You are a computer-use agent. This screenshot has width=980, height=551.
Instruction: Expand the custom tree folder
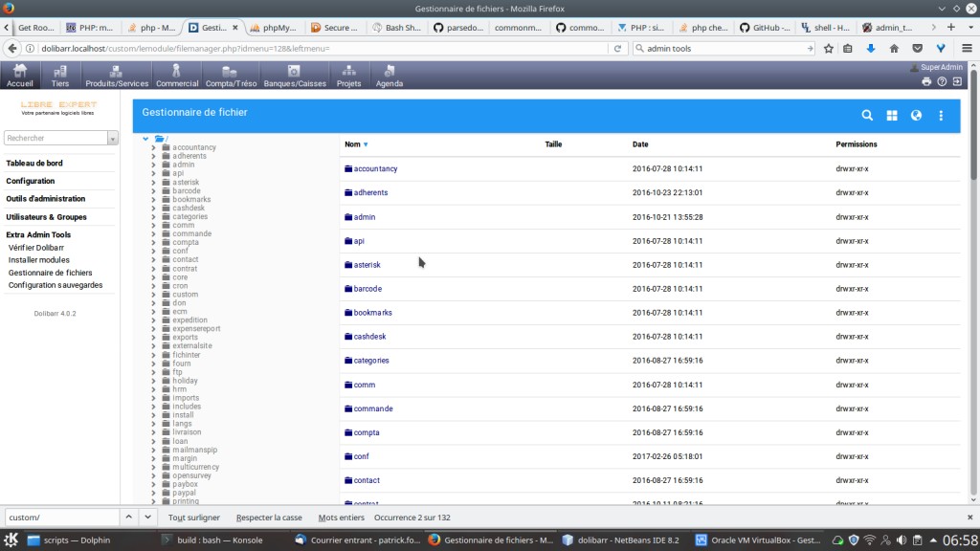154,295
